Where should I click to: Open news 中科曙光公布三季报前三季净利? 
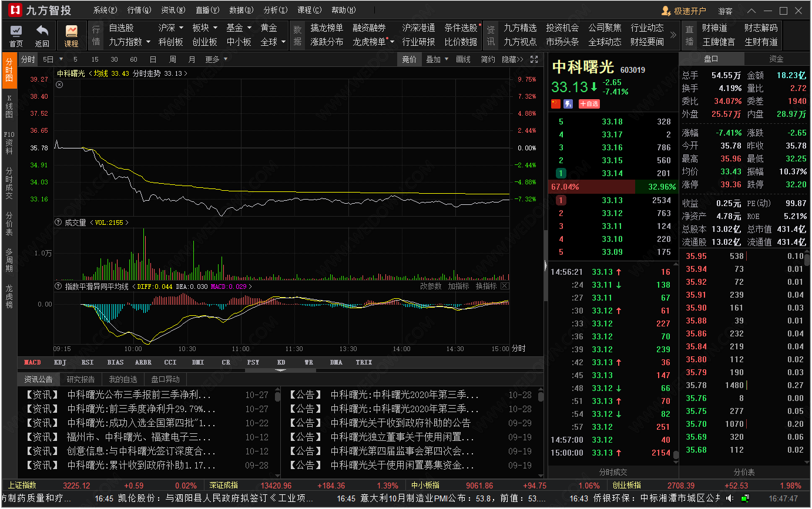point(139,395)
